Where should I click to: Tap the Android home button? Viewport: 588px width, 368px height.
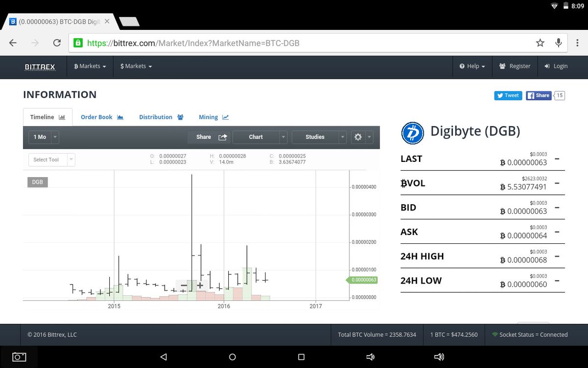pos(232,357)
